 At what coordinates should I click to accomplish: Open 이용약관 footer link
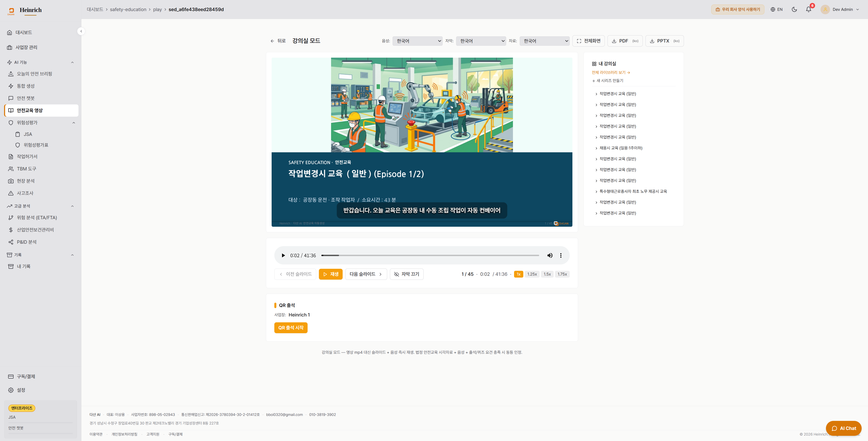pos(96,434)
